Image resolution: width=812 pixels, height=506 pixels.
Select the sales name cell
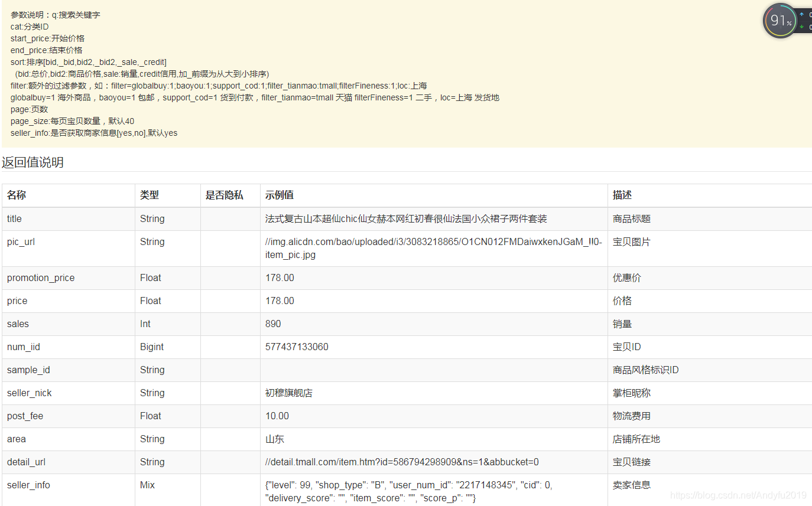[69, 324]
